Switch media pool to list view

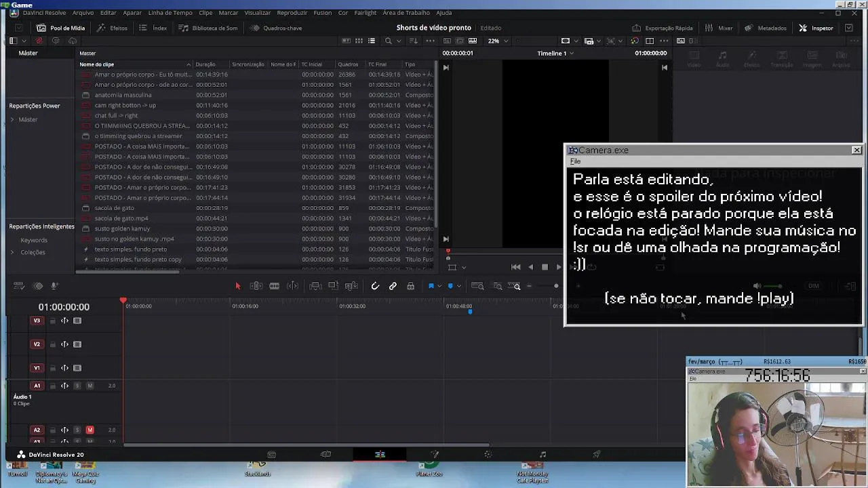point(372,41)
